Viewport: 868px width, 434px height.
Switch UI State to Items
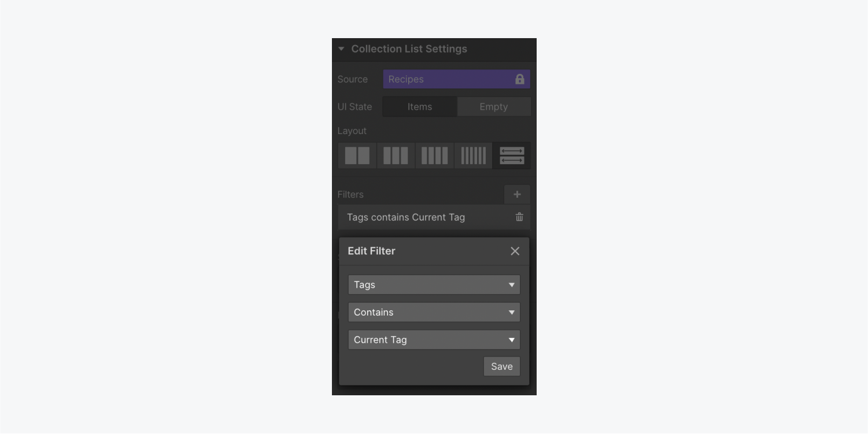pos(420,107)
